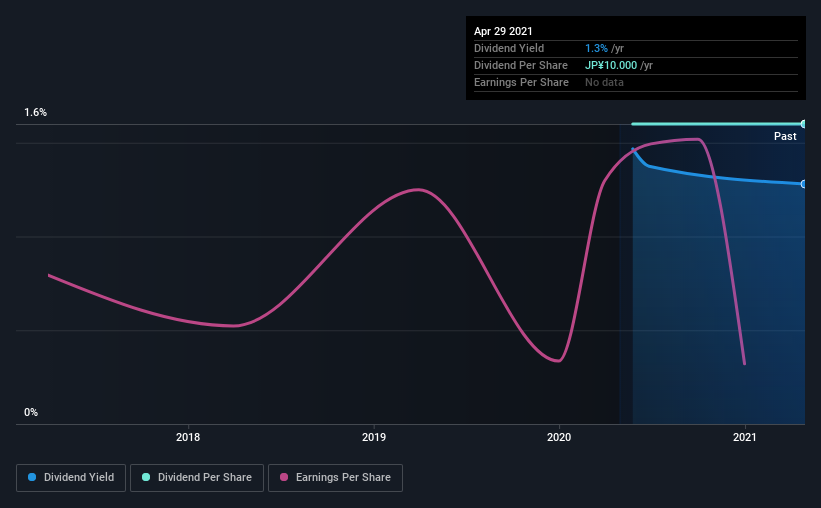The width and height of the screenshot is (821, 508).
Task: Toggle the Earnings Per Share legend button
Action: tap(335, 478)
